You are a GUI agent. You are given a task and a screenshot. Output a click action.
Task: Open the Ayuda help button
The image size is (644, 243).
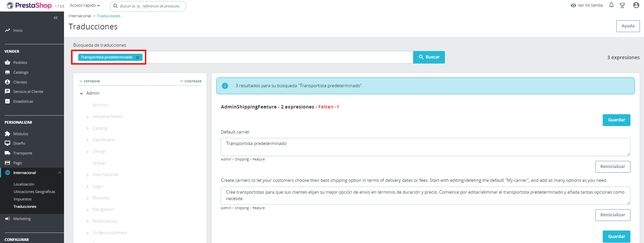pyautogui.click(x=628, y=26)
